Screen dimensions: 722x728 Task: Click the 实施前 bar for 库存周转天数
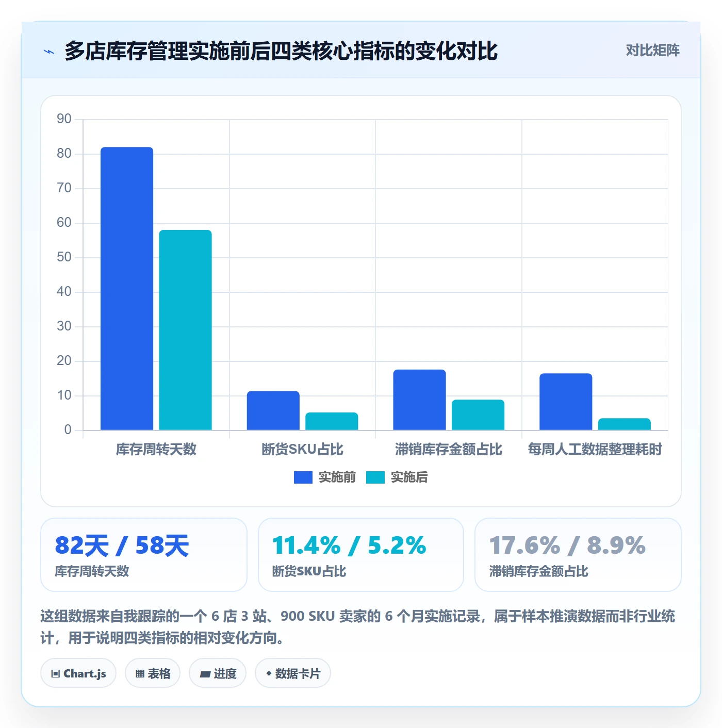127,289
